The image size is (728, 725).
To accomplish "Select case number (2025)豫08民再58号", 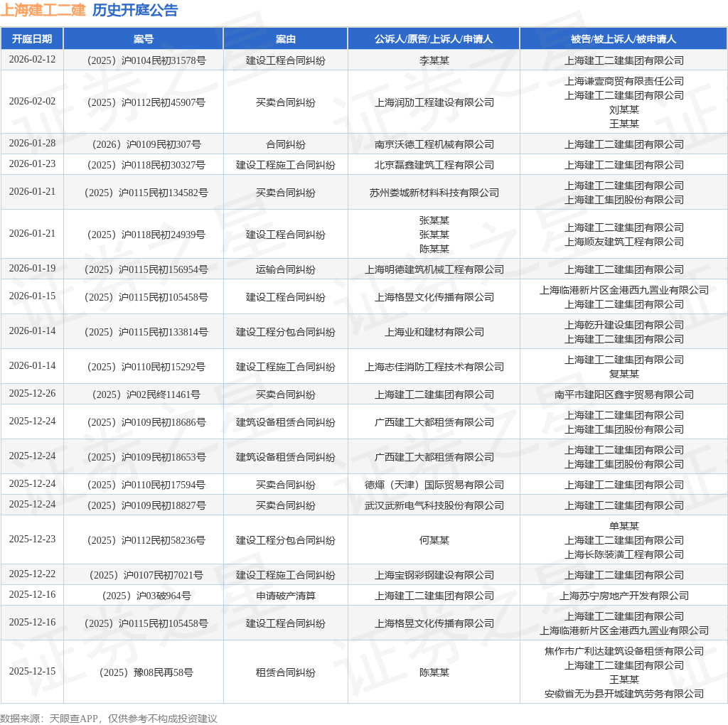I will [x=146, y=672].
